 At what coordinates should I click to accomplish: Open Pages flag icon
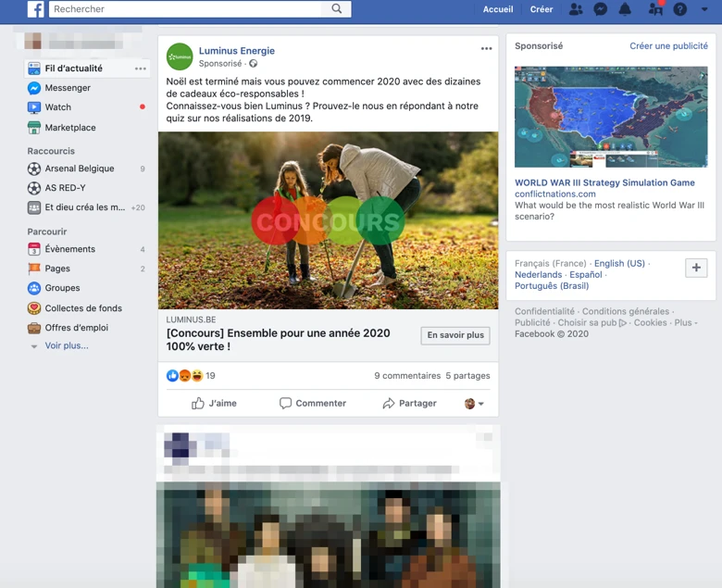34,269
